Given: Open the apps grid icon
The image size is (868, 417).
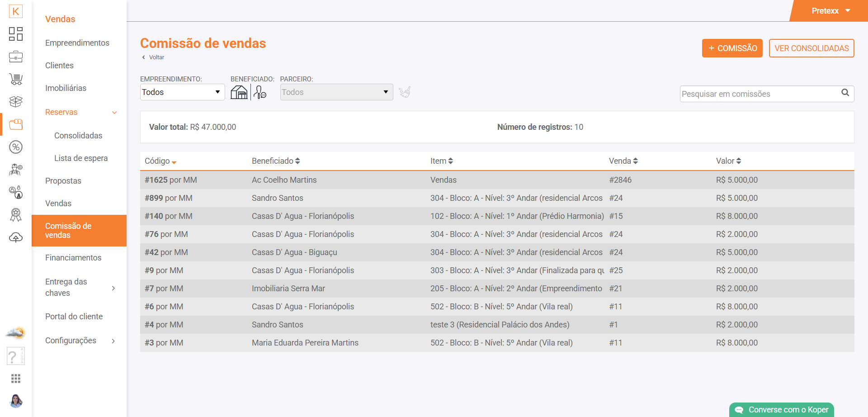Looking at the screenshot, I should coord(16,379).
